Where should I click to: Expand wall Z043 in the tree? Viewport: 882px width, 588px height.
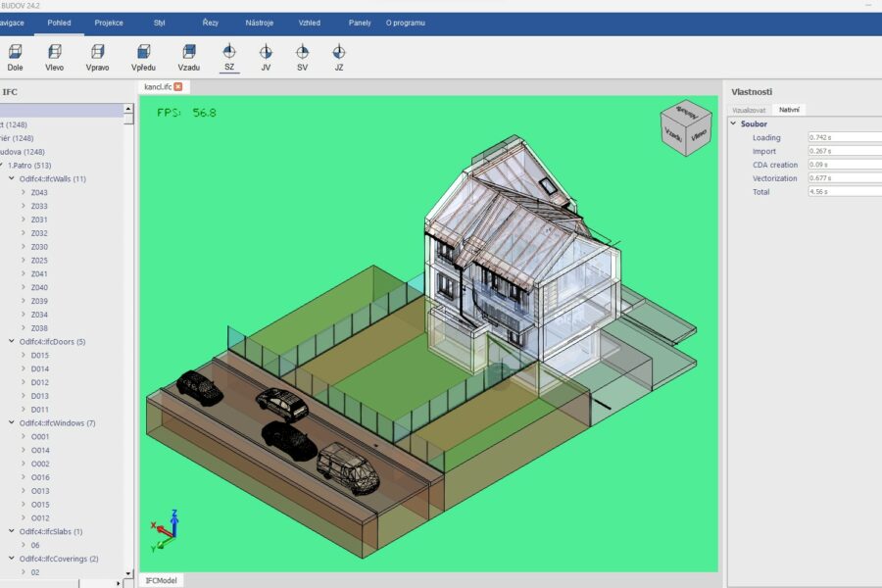23,193
